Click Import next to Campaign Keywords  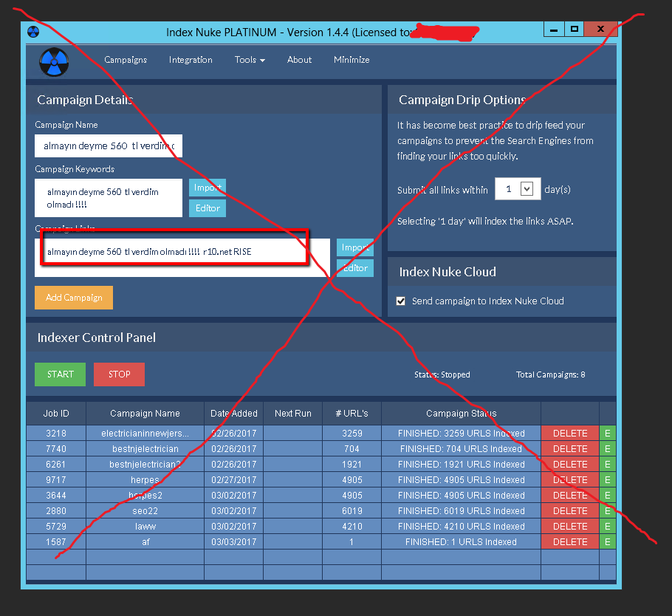[208, 188]
